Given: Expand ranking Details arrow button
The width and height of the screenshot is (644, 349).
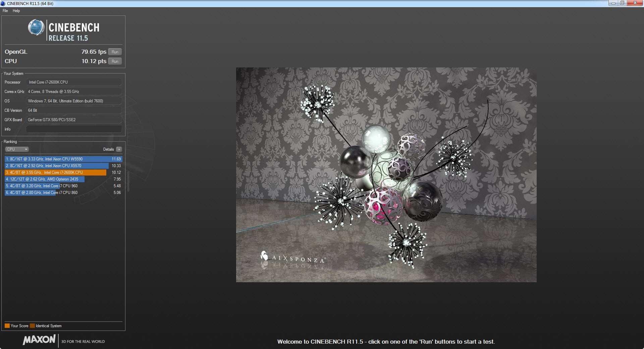Looking at the screenshot, I should coord(119,149).
